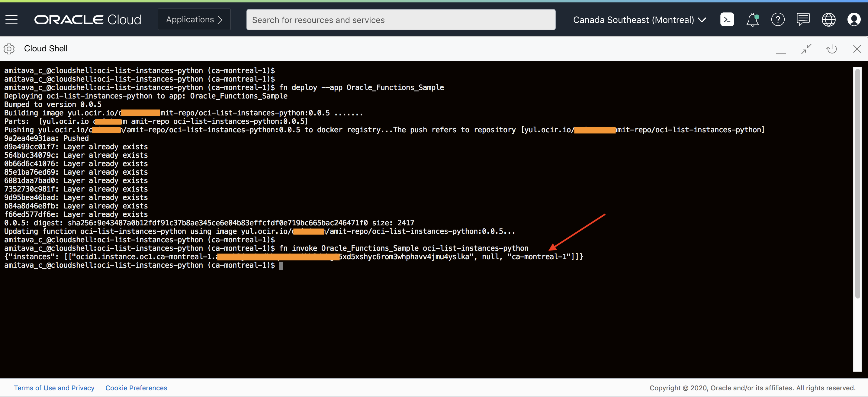Click the terminal prompt cursor line

281,266
